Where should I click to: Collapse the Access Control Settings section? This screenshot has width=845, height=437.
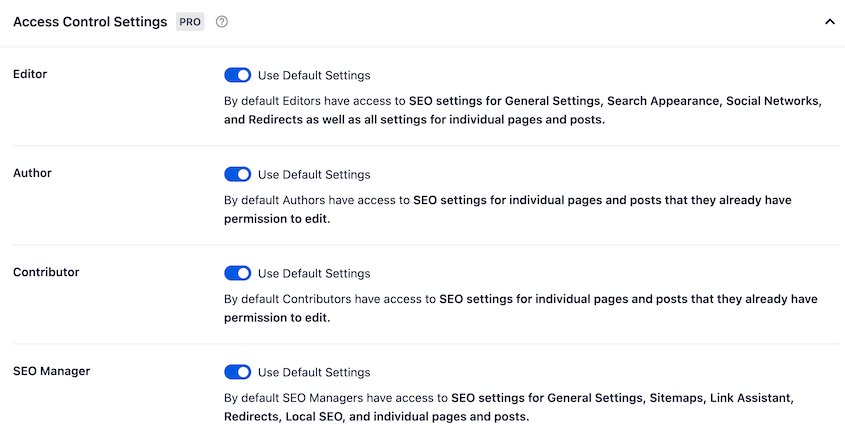(x=829, y=22)
